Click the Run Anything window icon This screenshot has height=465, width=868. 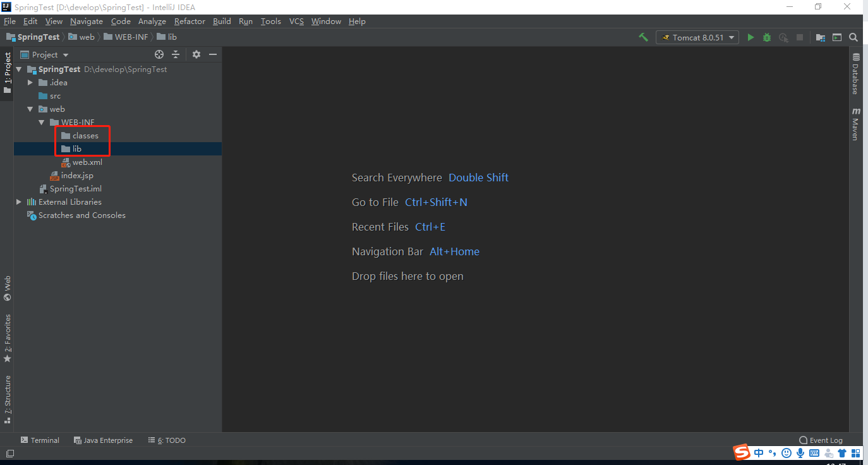[x=837, y=37]
